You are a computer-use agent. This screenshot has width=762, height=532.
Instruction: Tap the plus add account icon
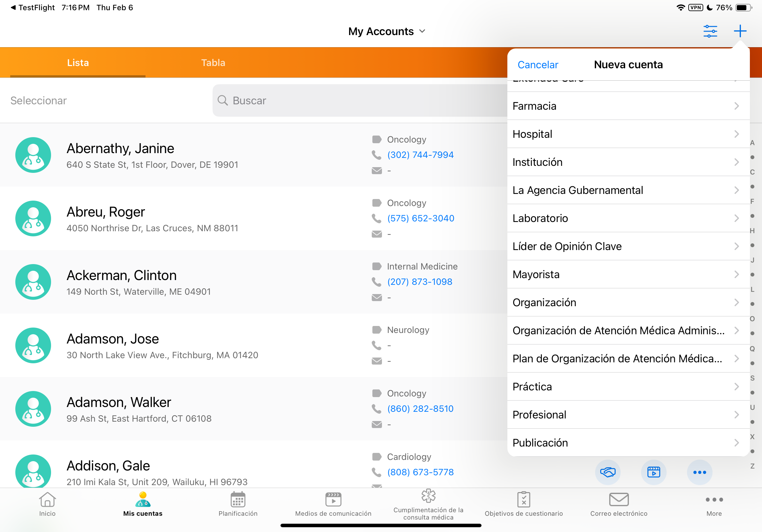pyautogui.click(x=740, y=31)
